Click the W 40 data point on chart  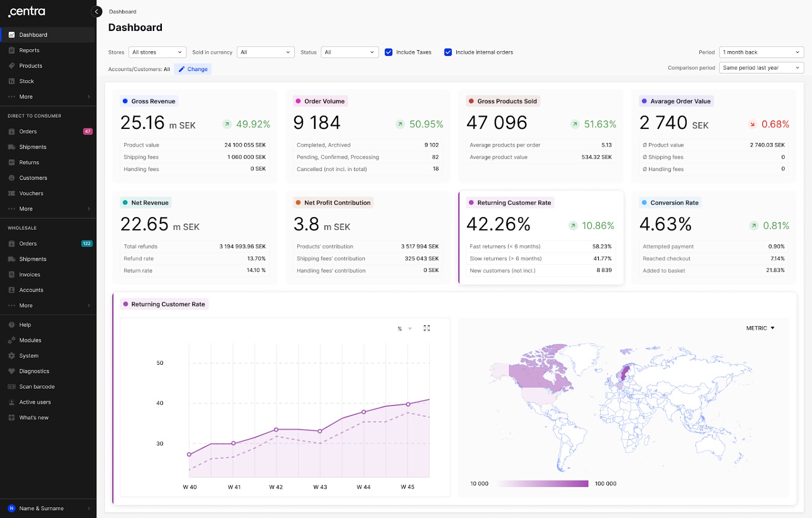189,455
